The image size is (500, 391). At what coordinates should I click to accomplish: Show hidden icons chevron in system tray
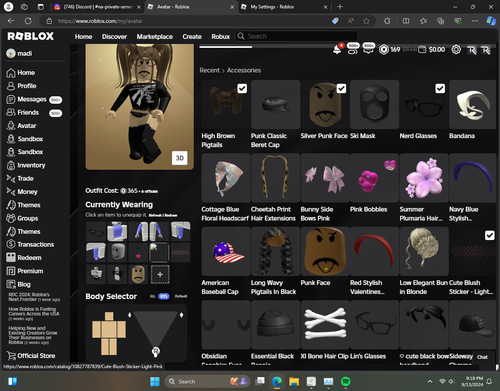[430, 381]
